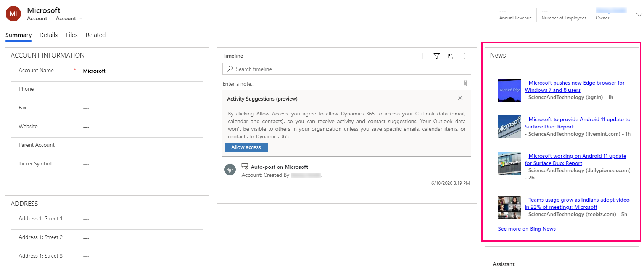The height and width of the screenshot is (266, 644).
Task: Open the Files tab
Action: [x=72, y=35]
